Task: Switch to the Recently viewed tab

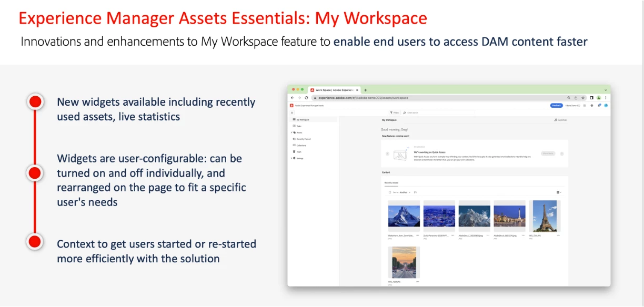Action: point(391,183)
